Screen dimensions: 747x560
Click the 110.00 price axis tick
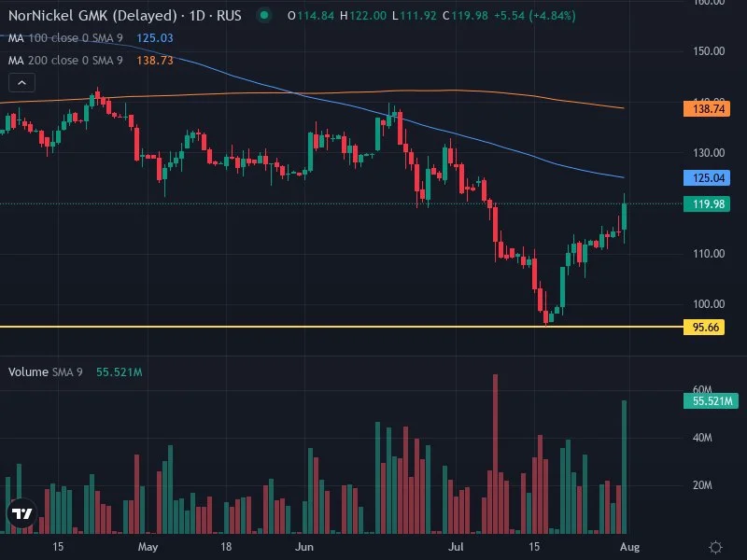(709, 254)
